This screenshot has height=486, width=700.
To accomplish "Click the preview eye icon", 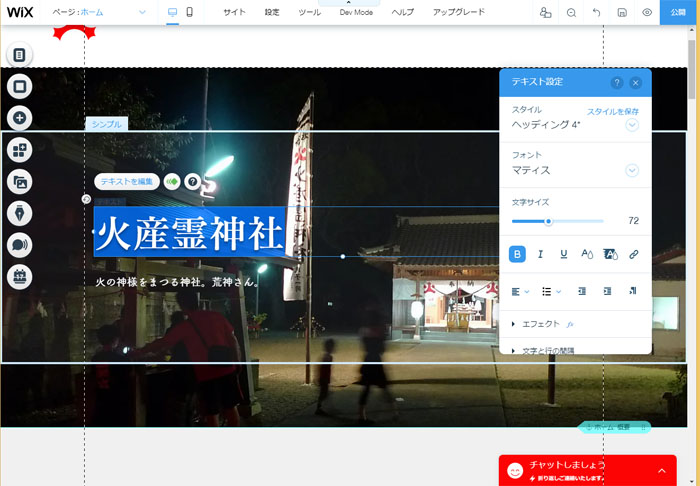I will click(647, 12).
